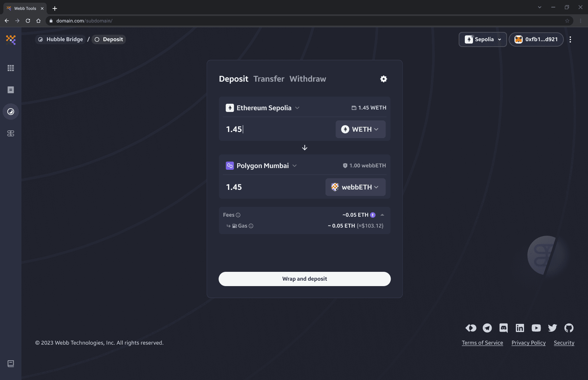The image size is (588, 380).
Task: Open wallet account 0xfb1...d921
Action: 536,39
